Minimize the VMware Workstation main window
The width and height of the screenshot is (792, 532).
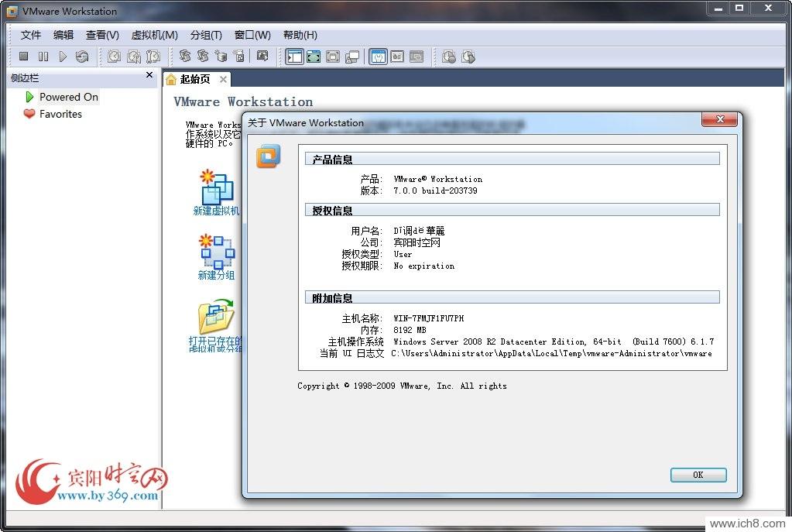click(x=718, y=8)
